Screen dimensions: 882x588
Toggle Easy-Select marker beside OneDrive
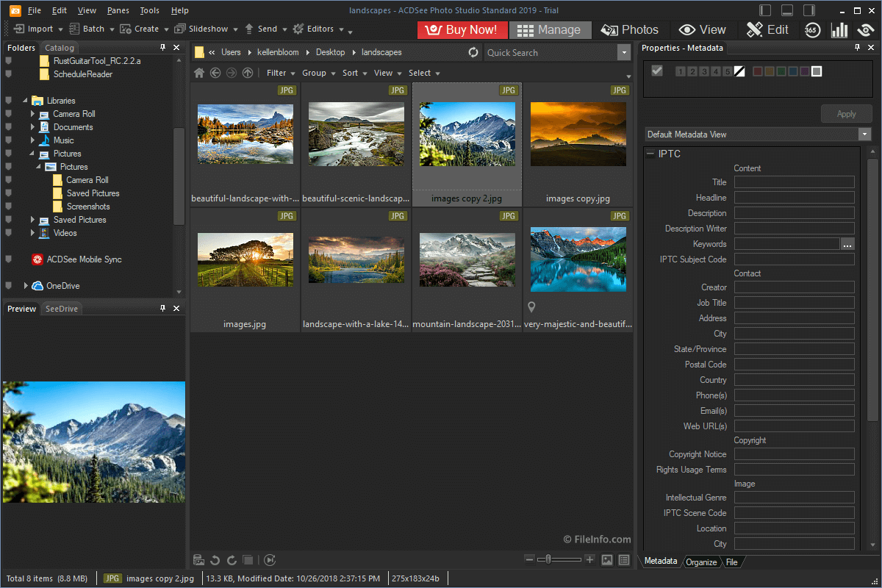(x=8, y=286)
